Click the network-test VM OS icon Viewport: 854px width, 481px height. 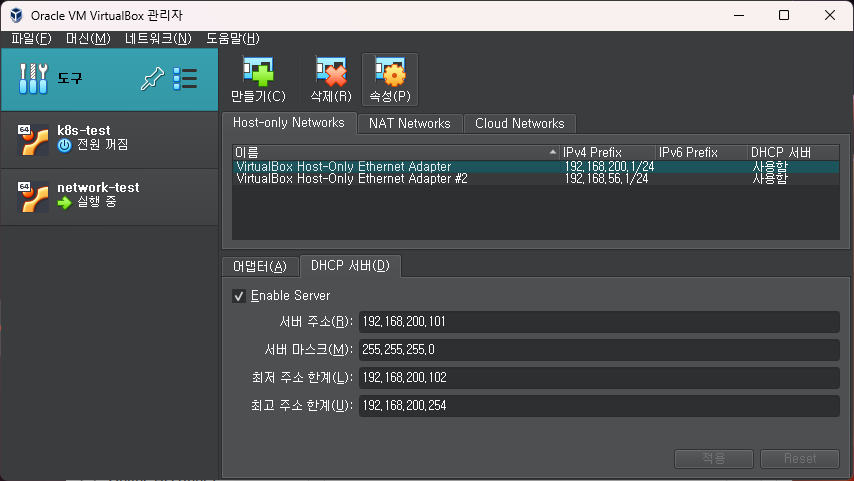point(33,197)
